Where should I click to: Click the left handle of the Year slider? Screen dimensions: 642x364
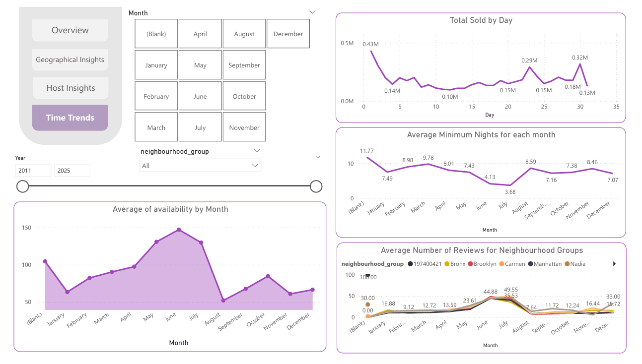coord(22,186)
